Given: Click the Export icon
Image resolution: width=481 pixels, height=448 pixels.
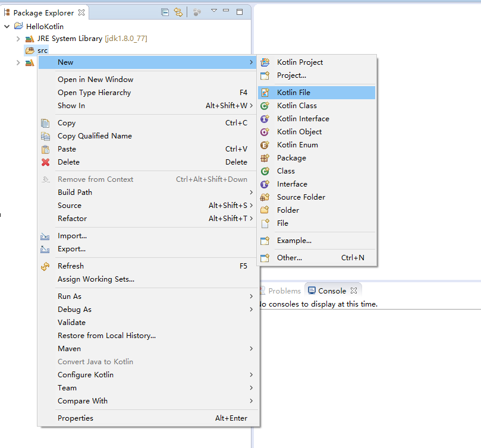Looking at the screenshot, I should pos(45,250).
